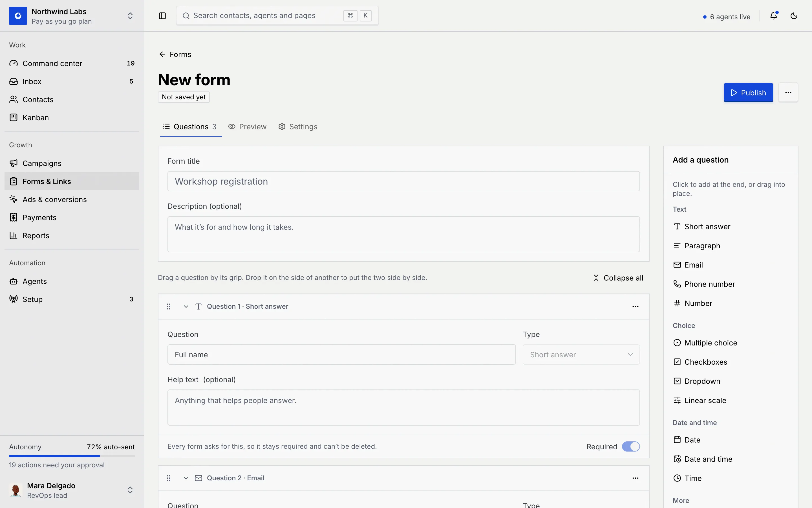The width and height of the screenshot is (812, 508).
Task: Toggle the sidebar panel icon
Action: 162,16
